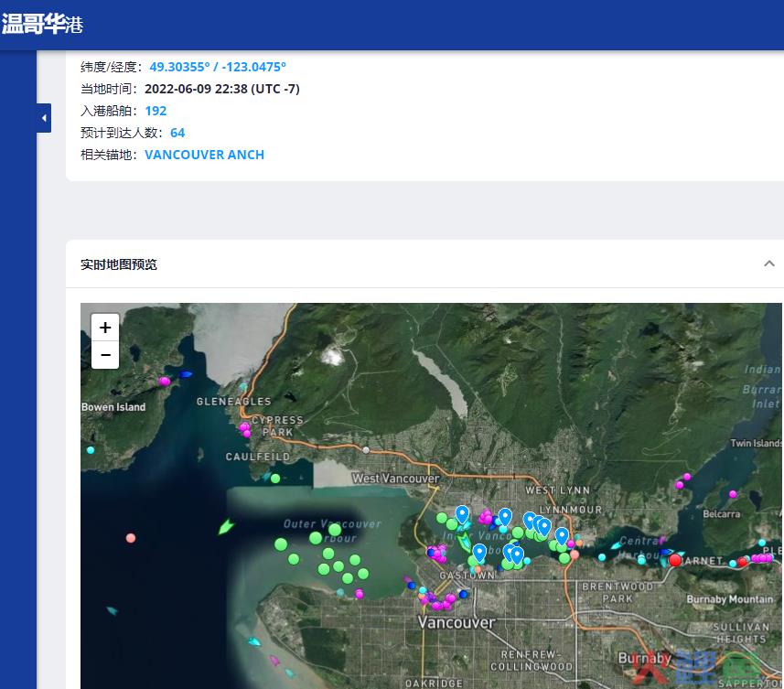The height and width of the screenshot is (689, 784).
Task: Collapse the 实时地图预览 panel with the chevron
Action: pos(769,264)
